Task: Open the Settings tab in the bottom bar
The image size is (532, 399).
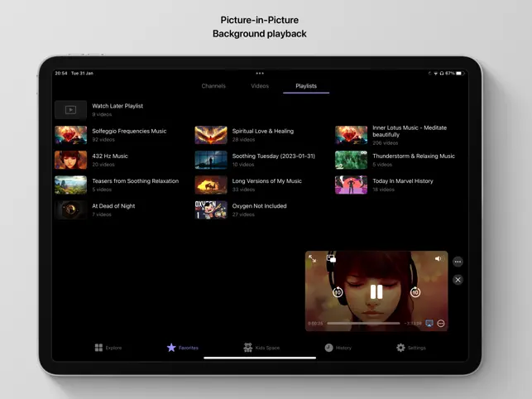Action: pos(411,348)
